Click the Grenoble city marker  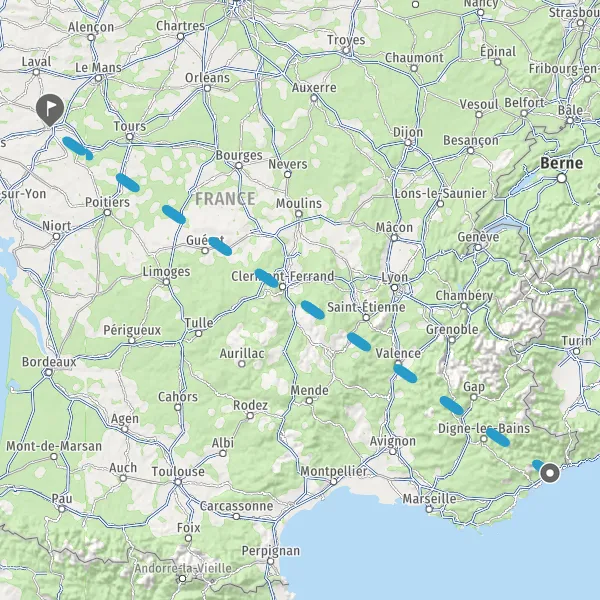pyautogui.click(x=452, y=339)
